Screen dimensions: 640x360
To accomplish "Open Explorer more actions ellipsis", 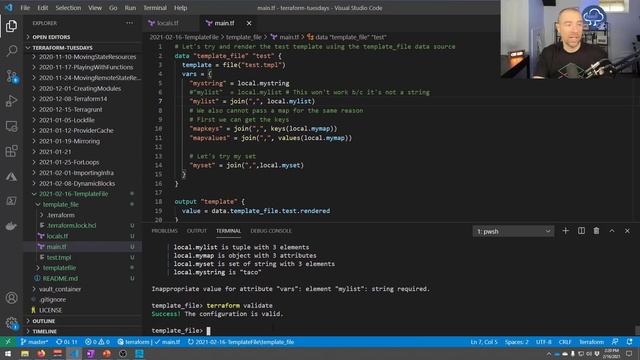I will pos(129,23).
